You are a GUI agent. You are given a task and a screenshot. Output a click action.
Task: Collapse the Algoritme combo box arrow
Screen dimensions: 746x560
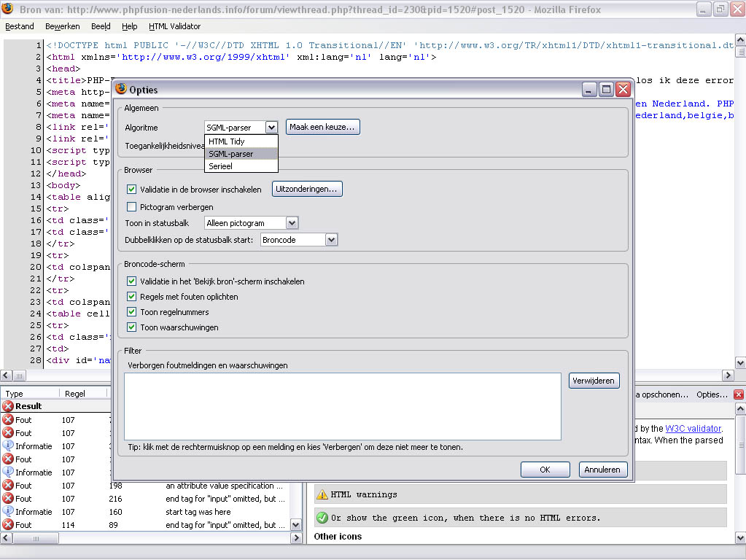coord(271,128)
